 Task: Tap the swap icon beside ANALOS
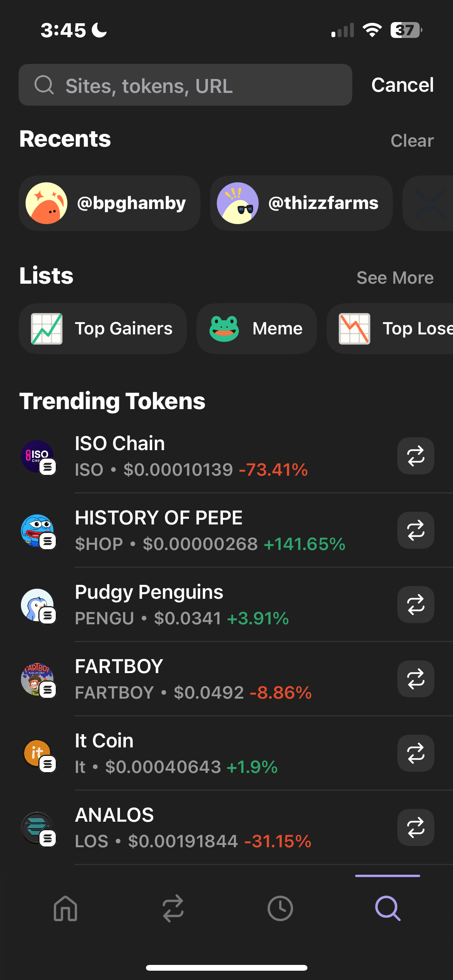click(x=415, y=828)
